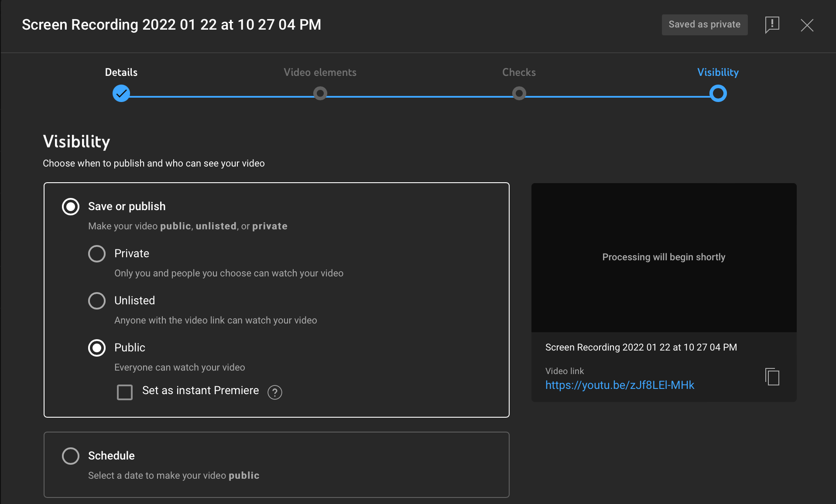Click the instant Premiere help icon
Viewport: 836px width, 504px height.
pyautogui.click(x=274, y=392)
